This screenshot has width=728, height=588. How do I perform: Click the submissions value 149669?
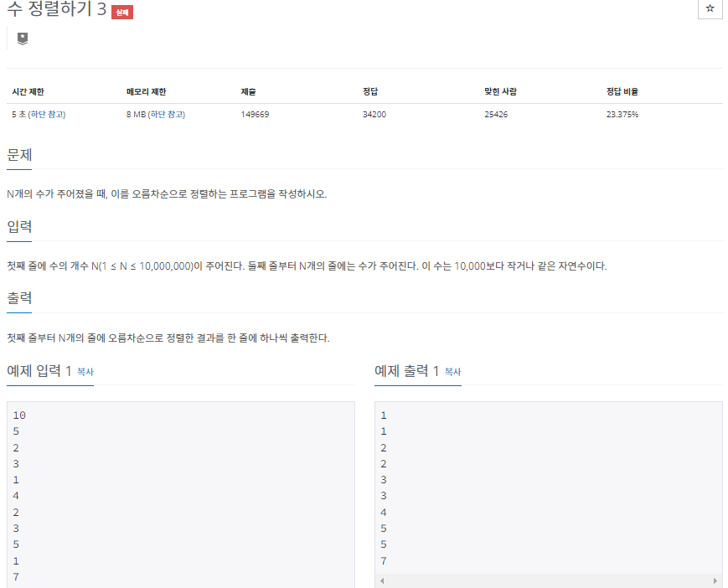click(255, 114)
